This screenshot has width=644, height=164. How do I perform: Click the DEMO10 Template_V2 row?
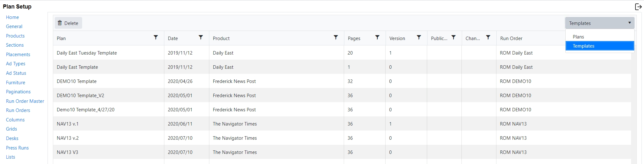[x=80, y=96]
